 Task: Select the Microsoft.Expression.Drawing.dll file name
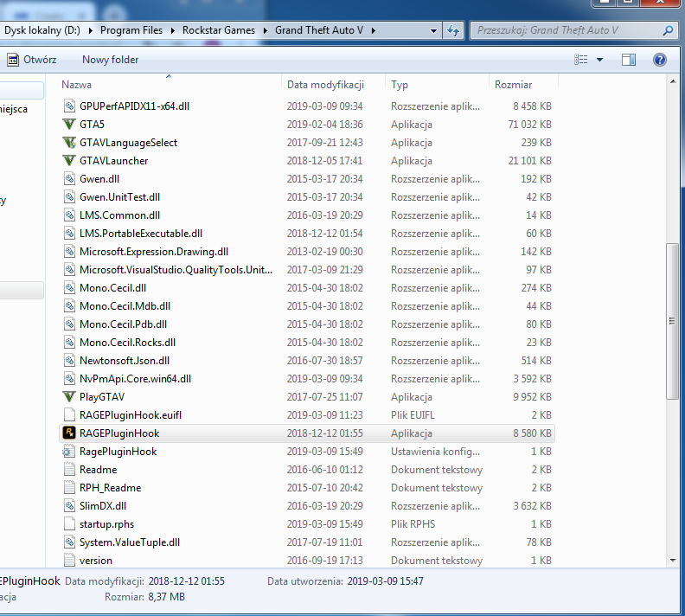click(154, 252)
